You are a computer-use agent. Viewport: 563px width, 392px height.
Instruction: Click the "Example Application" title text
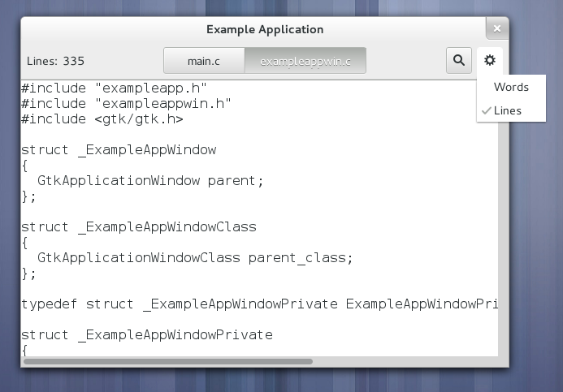coord(265,29)
